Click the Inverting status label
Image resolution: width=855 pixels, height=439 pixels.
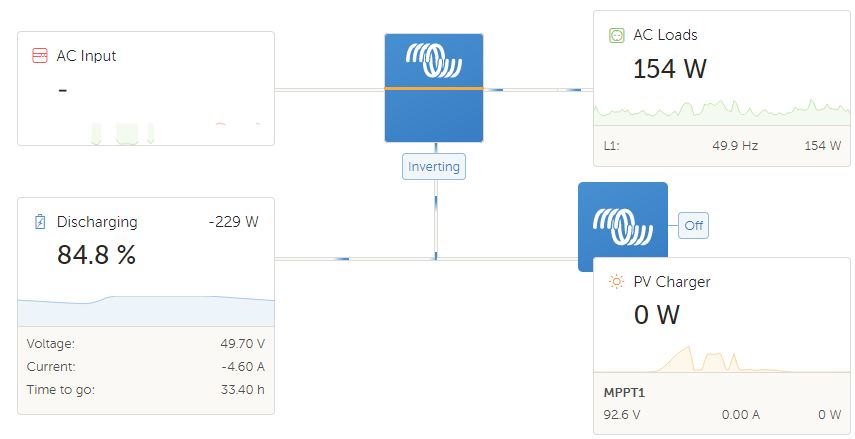[434, 167]
